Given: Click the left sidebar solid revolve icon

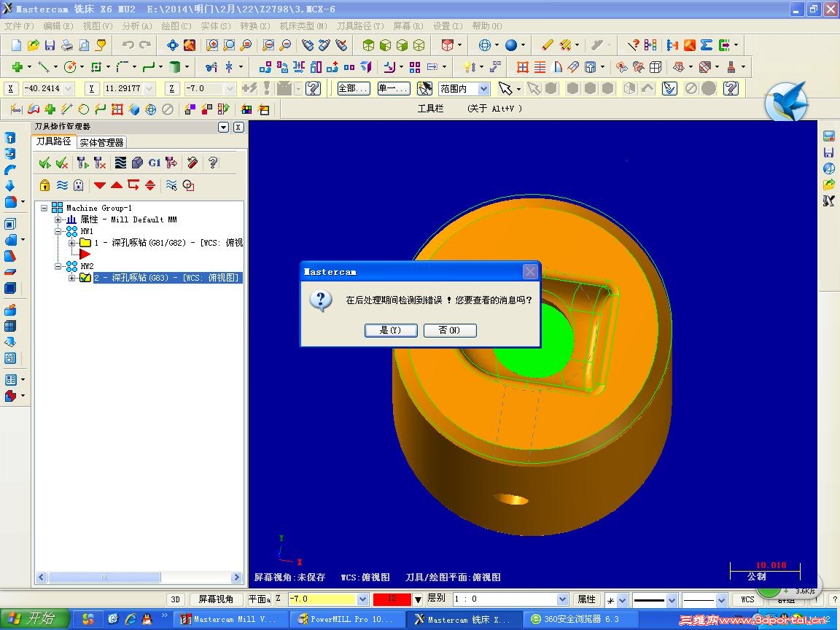Looking at the screenshot, I should coord(10,154).
